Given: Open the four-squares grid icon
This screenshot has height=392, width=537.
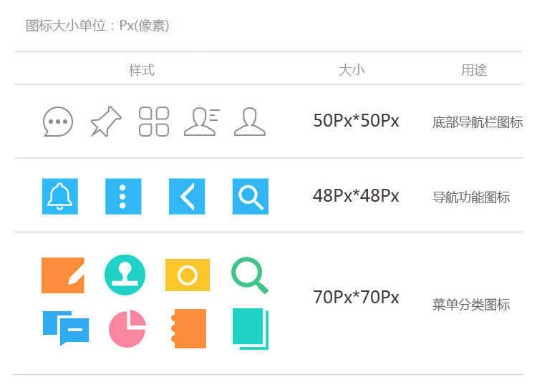Looking at the screenshot, I should (154, 122).
